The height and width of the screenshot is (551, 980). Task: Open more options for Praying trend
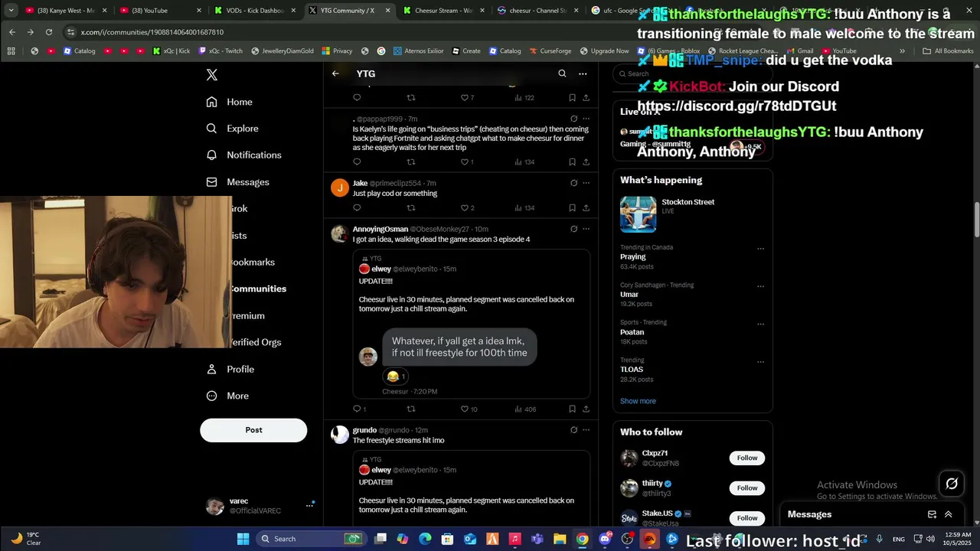click(x=760, y=249)
